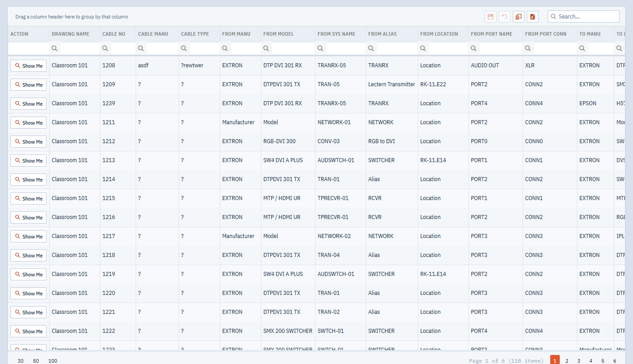The height and width of the screenshot is (364, 633).
Task: Select '?rewtwer' cell in Cable Type
Action: (x=199, y=65)
